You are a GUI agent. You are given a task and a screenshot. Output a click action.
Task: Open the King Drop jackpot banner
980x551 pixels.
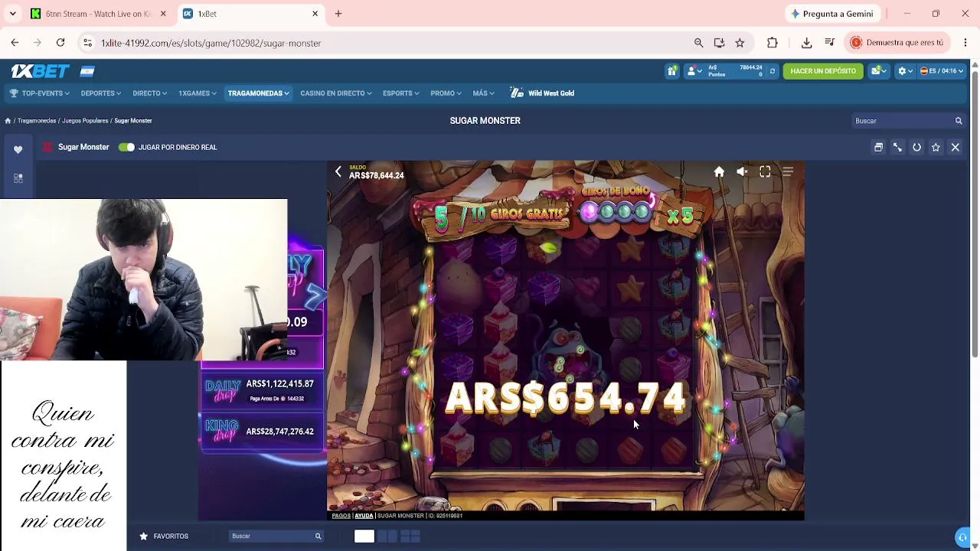click(261, 432)
